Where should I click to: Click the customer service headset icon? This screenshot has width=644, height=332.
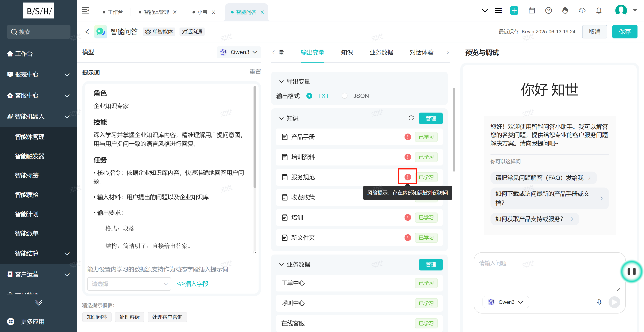565,10
